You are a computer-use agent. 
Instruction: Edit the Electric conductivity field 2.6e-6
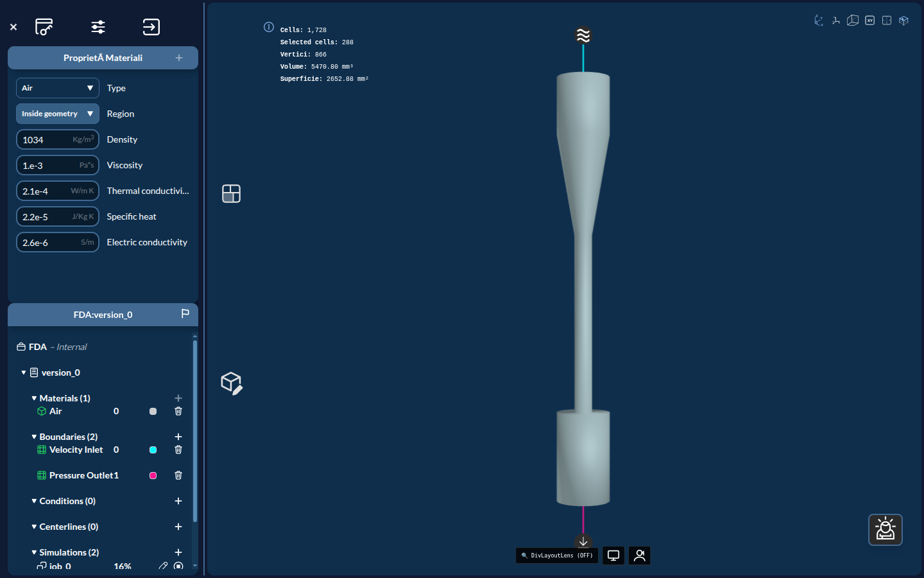pos(58,242)
